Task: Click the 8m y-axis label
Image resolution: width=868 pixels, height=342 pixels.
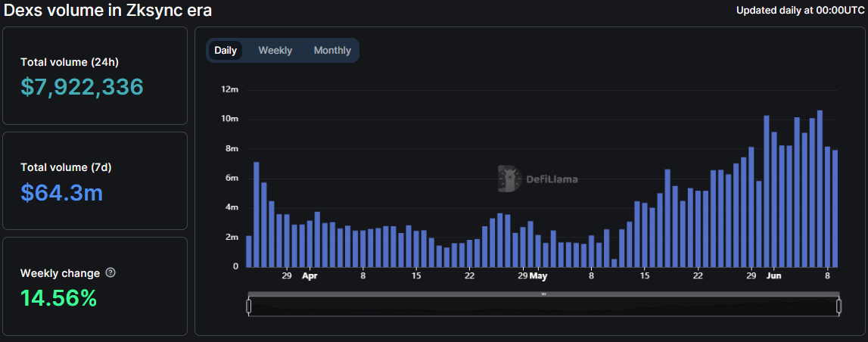Action: [x=232, y=149]
